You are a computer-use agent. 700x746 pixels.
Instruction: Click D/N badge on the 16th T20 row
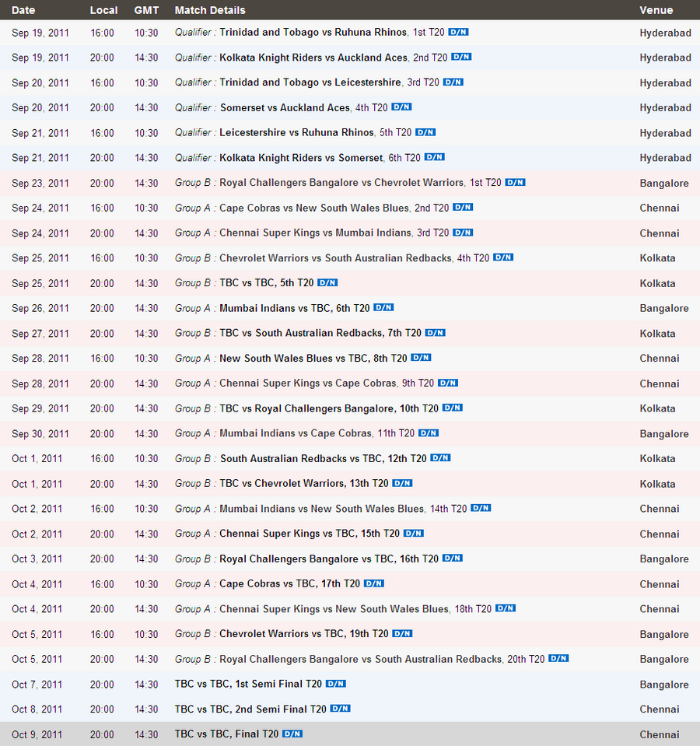click(x=452, y=558)
